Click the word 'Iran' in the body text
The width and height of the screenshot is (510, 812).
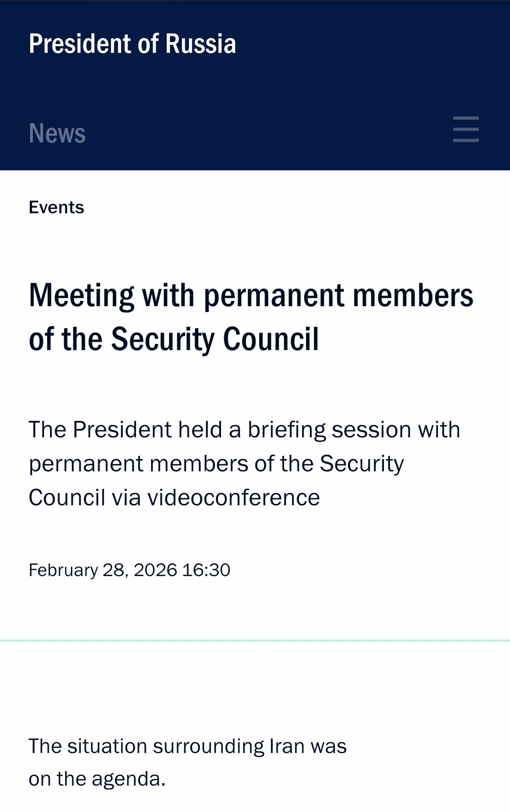(287, 746)
